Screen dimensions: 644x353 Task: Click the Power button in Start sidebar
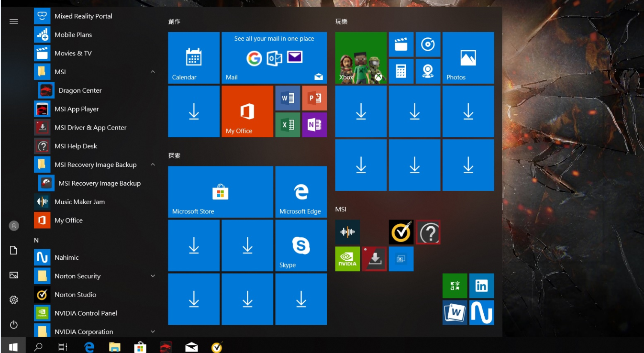click(14, 325)
